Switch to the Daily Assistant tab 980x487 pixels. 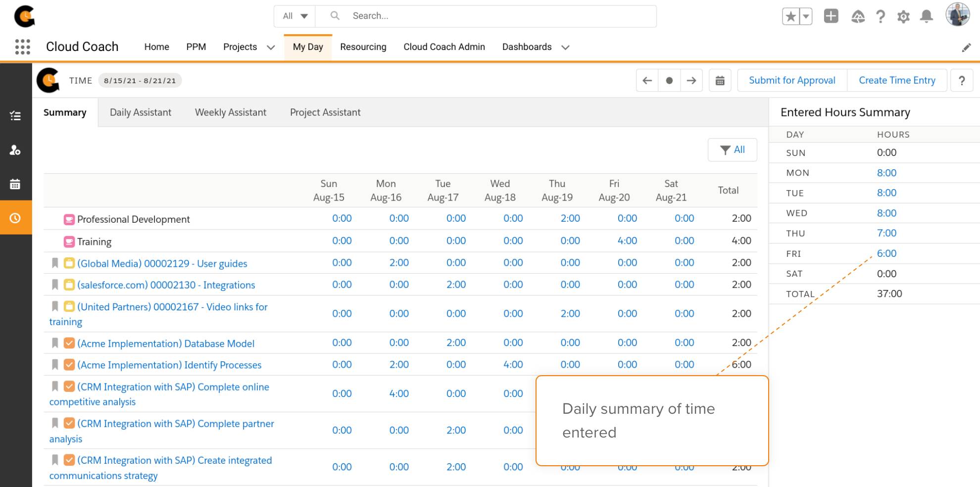(141, 112)
